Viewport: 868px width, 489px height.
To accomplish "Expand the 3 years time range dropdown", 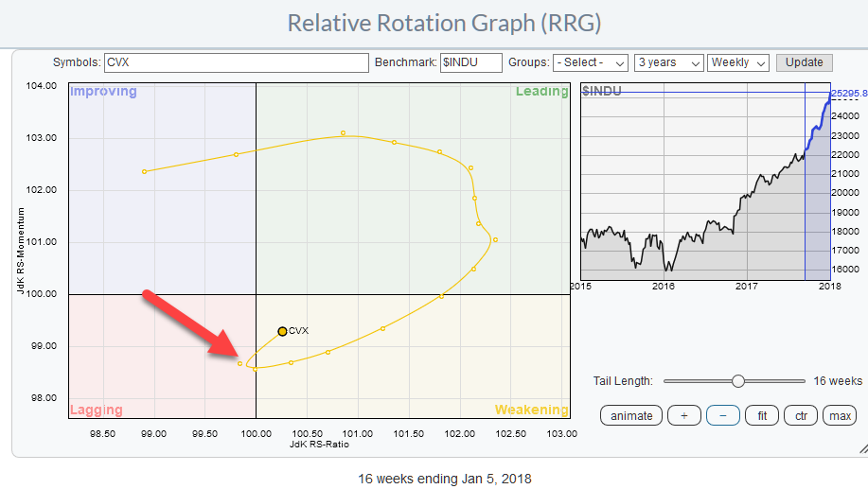I will (x=668, y=62).
